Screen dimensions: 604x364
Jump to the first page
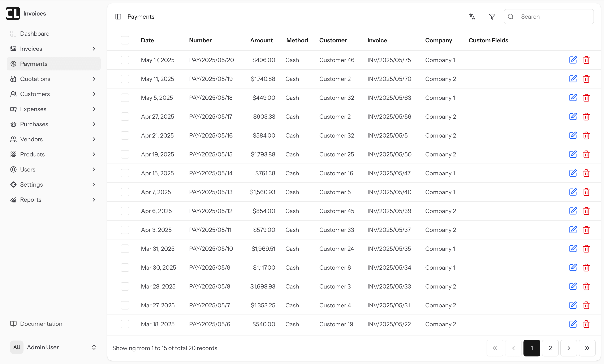(x=495, y=348)
